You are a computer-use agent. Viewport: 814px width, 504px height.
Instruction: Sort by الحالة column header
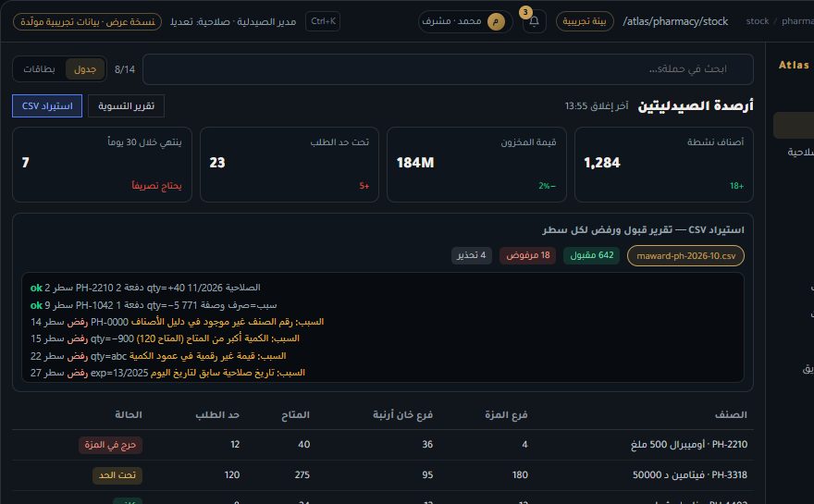129,414
